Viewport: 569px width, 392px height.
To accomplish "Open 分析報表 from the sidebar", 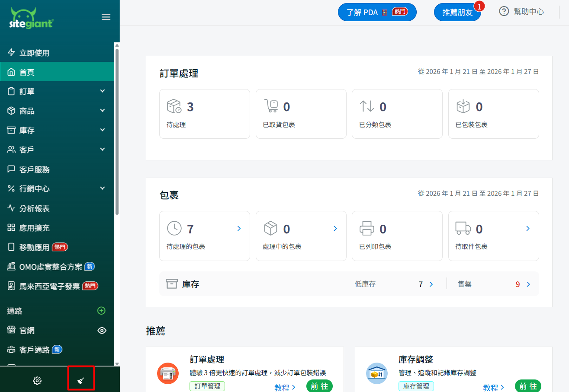I will [35, 209].
